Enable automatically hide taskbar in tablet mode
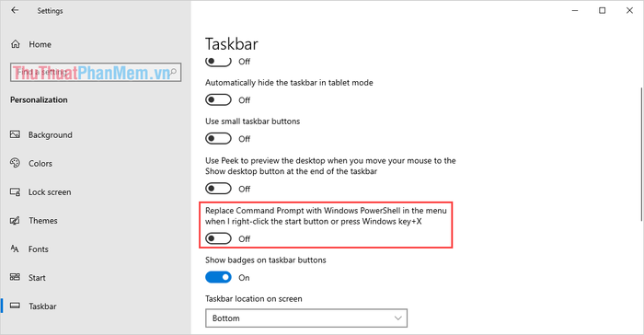 218,100
